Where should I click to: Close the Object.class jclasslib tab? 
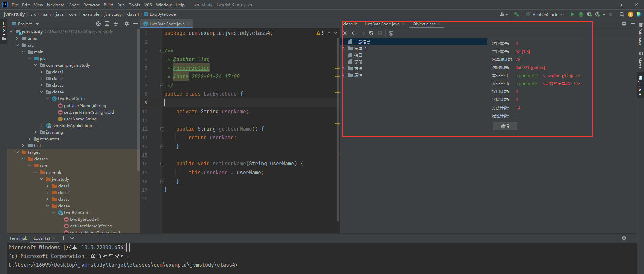coord(439,24)
